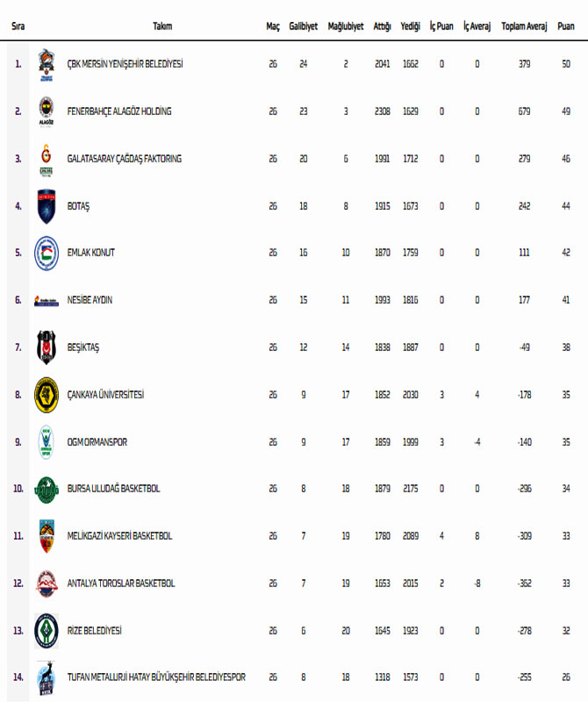Click the Toplam Averaj column header

point(524,26)
